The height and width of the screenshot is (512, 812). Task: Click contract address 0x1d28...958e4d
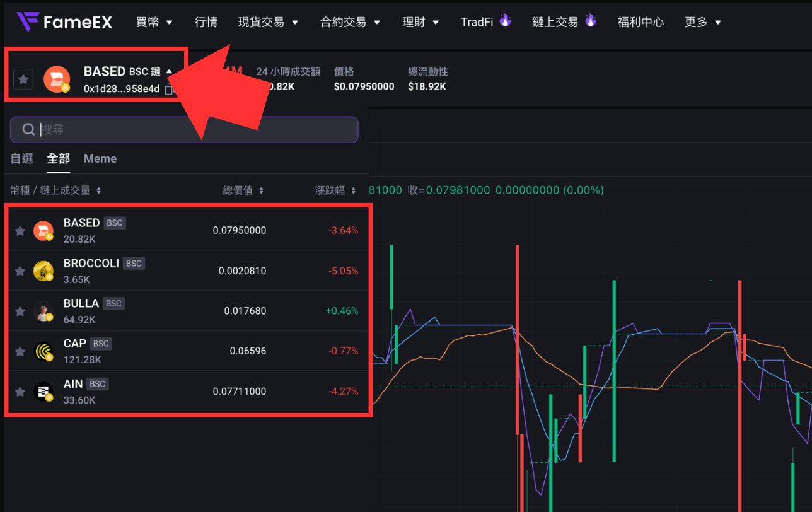click(122, 89)
